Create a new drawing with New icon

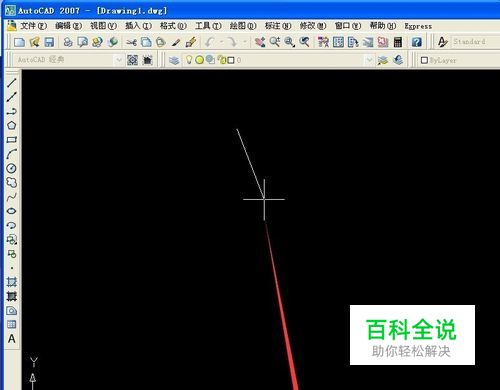pyautogui.click(x=19, y=42)
